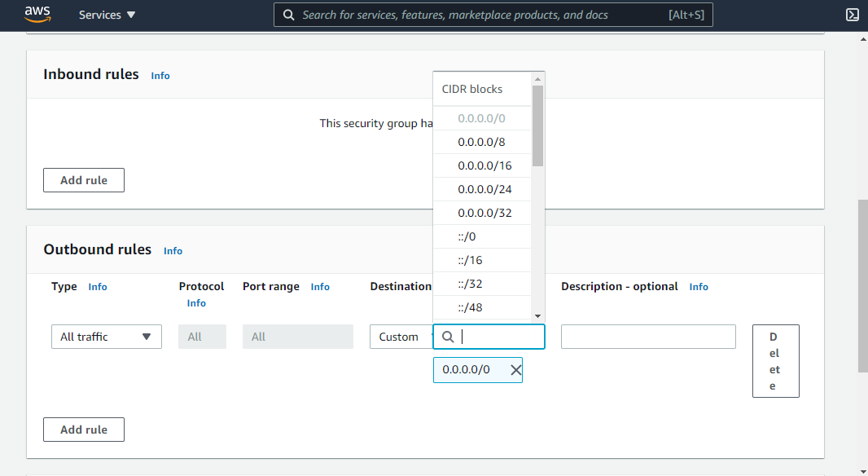The width and height of the screenshot is (868, 476).
Task: Open the Services menu
Action: click(x=106, y=14)
